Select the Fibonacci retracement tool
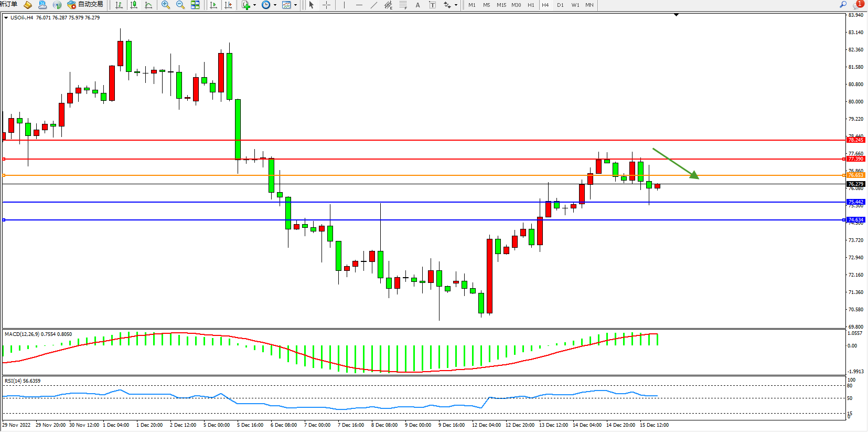The height and width of the screenshot is (432, 868). coord(403,5)
